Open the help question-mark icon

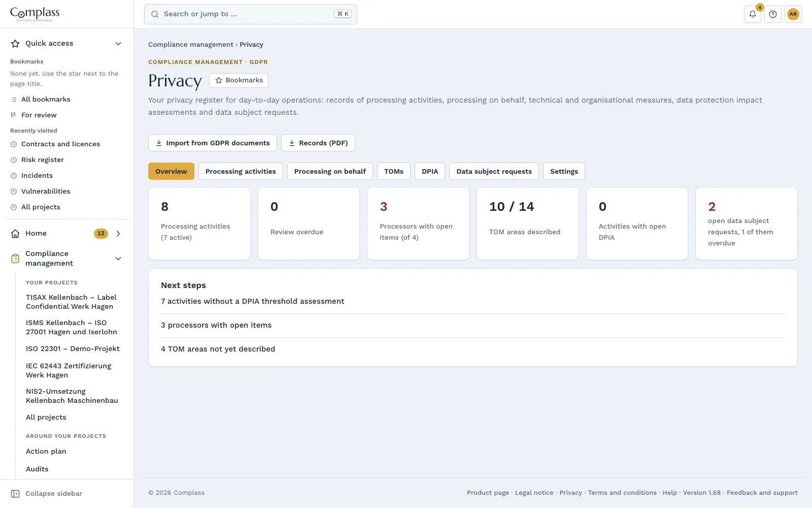click(773, 14)
